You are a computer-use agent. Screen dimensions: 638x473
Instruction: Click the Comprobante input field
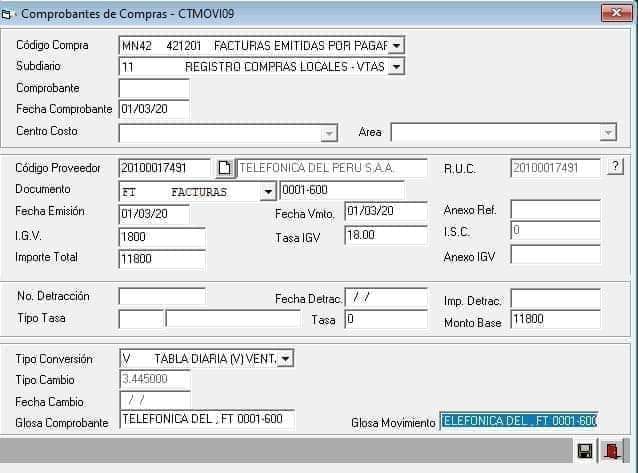pyautogui.click(x=154, y=88)
